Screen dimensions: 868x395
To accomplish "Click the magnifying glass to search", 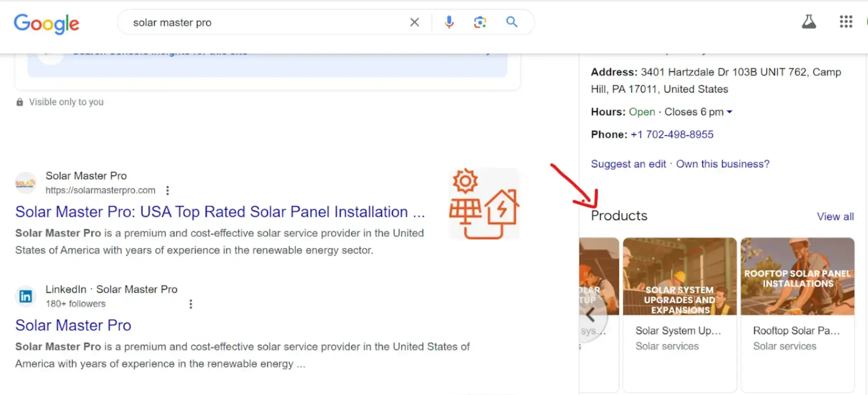I will (511, 21).
